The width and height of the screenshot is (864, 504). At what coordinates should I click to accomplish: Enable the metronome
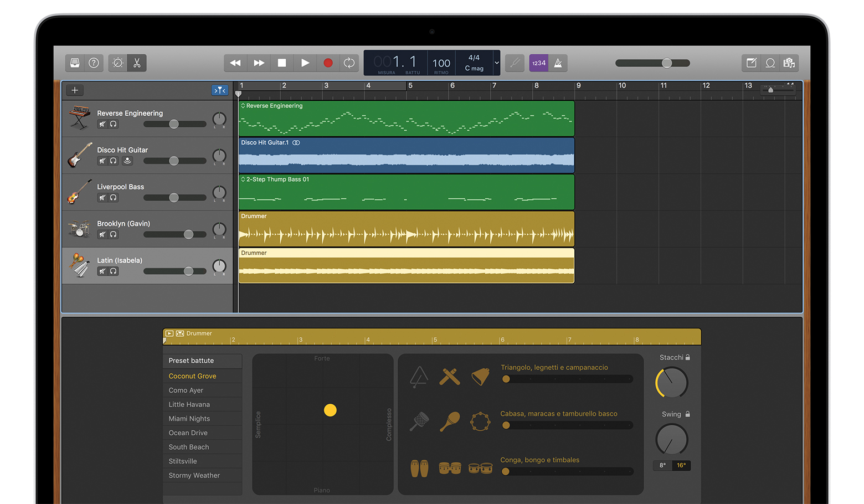tap(558, 63)
